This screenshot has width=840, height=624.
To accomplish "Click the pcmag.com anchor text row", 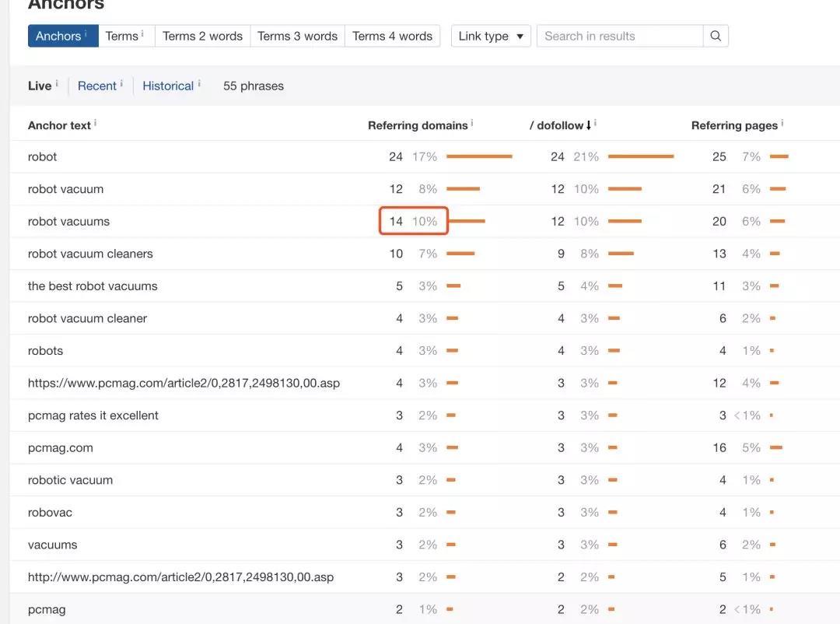I will click(x=61, y=447).
